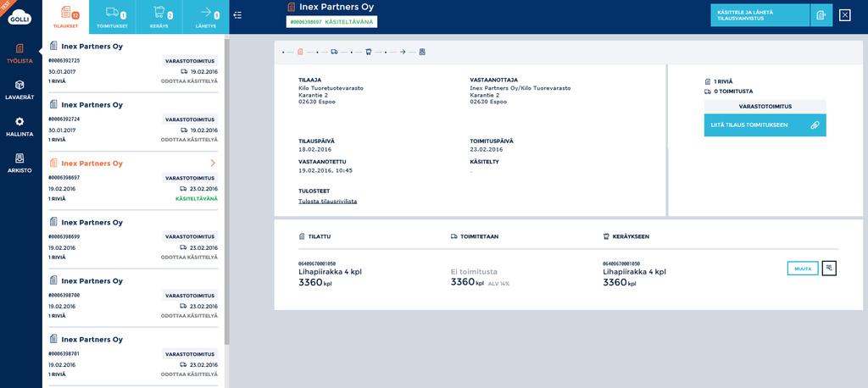This screenshot has width=868, height=388.
Task: Click the row details icon beside Muuta
Action: click(829, 269)
